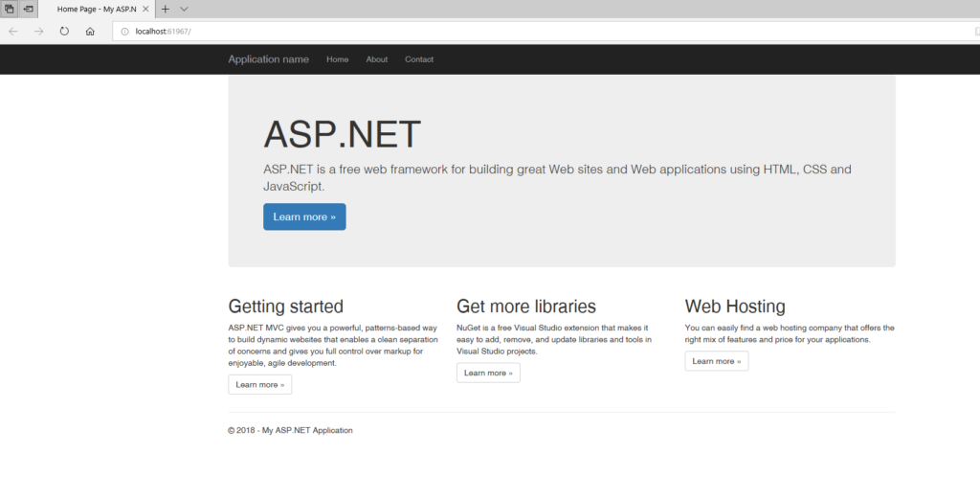Click Learn more under Web Hosting
The image size is (980, 477).
pyautogui.click(x=716, y=361)
